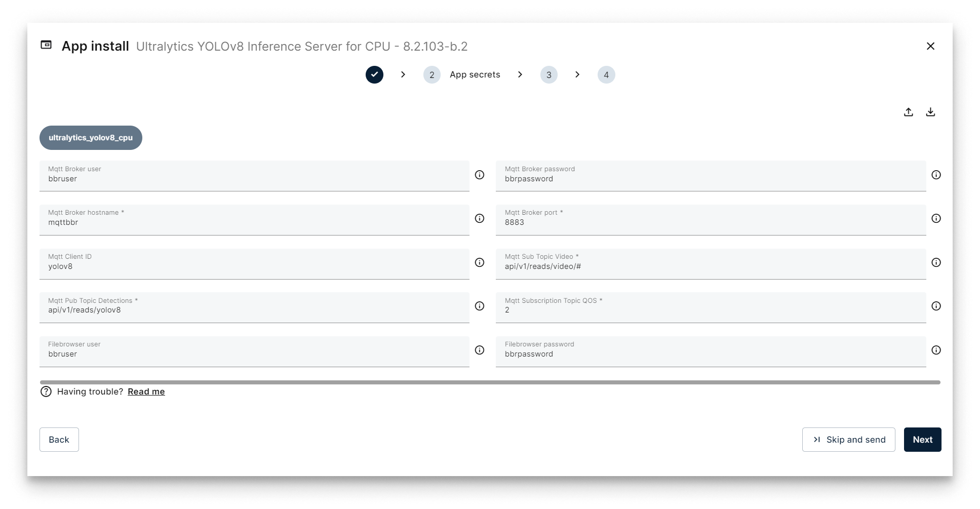980x509 pixels.
Task: Open info icon for Mqtt Broker hostname
Action: pos(480,218)
